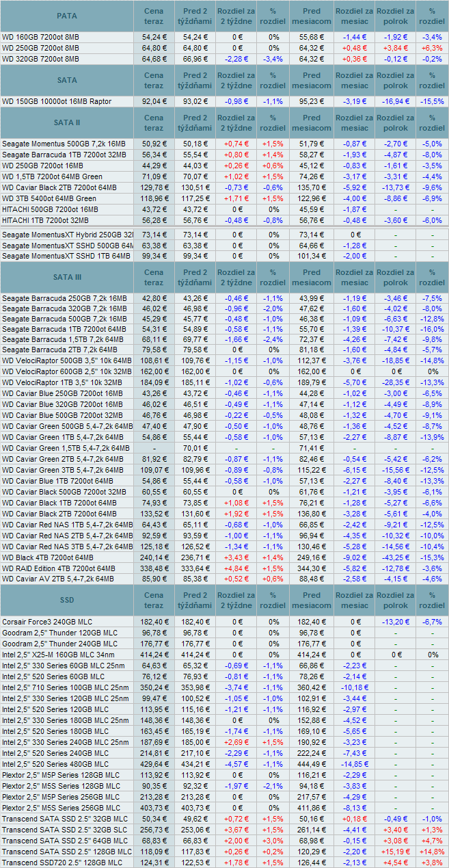Viewport: 449px width, 868px height.
Task: Click WD Caviar Red NAS 1TB row name
Action: (x=67, y=524)
